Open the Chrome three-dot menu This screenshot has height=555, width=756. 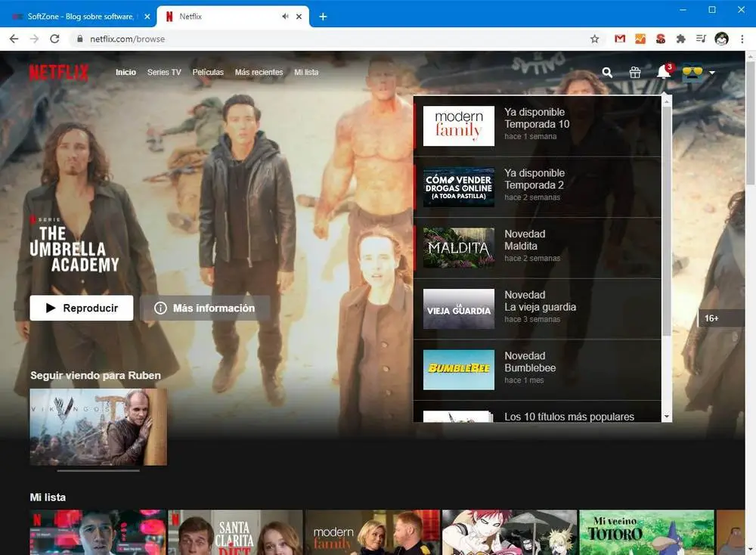pyautogui.click(x=742, y=39)
